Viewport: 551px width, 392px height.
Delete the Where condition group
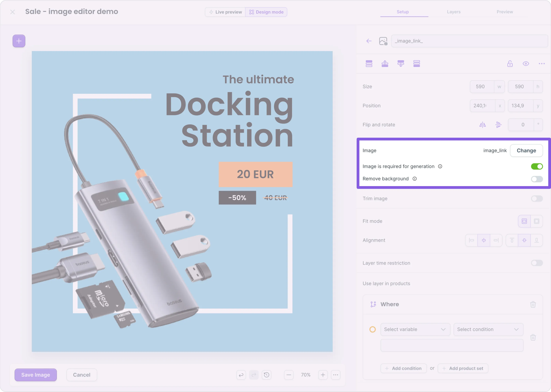pyautogui.click(x=533, y=304)
